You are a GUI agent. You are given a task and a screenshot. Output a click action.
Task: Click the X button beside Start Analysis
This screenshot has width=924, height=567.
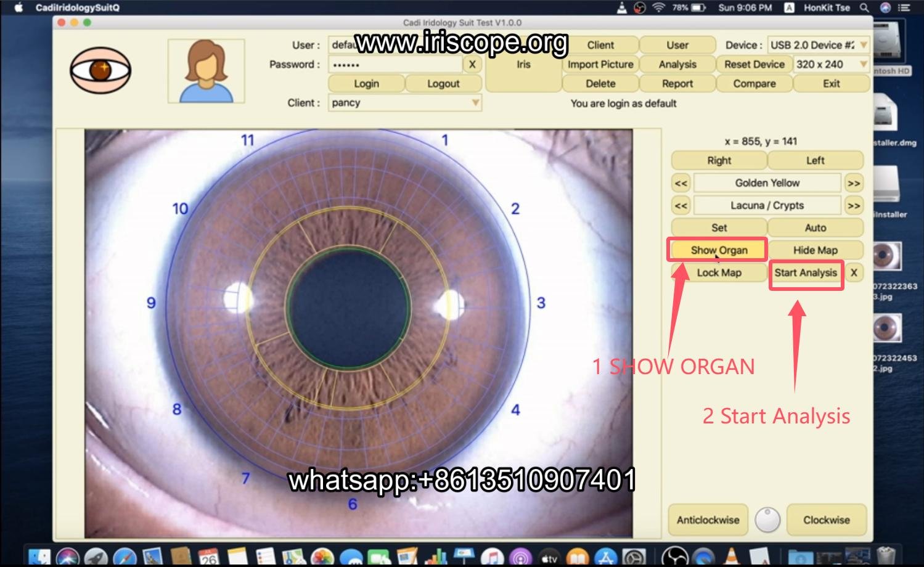coord(854,272)
